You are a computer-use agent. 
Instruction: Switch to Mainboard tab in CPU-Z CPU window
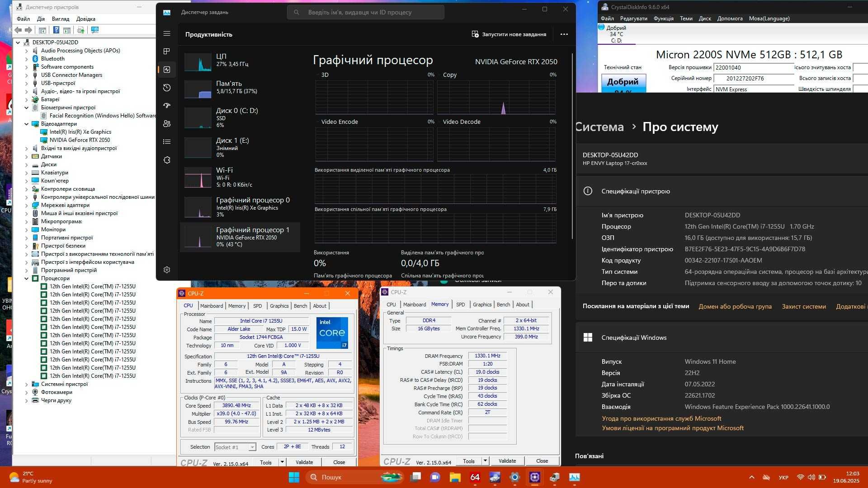point(212,306)
